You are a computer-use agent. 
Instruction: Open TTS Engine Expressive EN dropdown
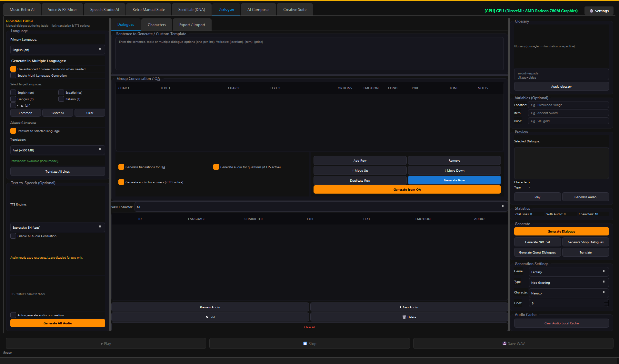tap(58, 227)
